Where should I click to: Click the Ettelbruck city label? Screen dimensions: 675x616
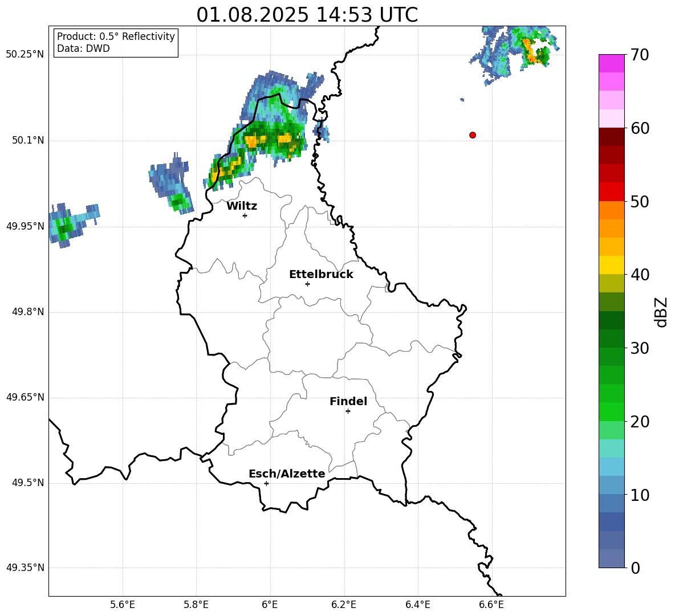tap(321, 275)
